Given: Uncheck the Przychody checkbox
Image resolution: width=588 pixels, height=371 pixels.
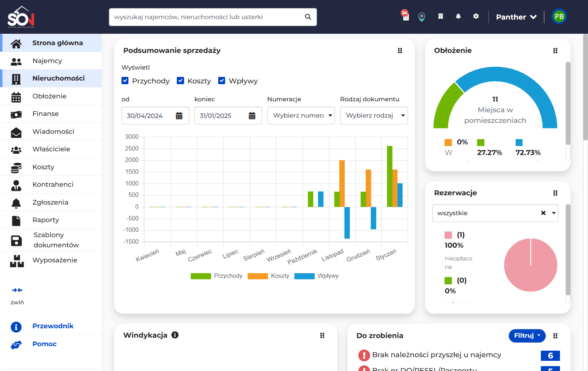Looking at the screenshot, I should pos(125,81).
